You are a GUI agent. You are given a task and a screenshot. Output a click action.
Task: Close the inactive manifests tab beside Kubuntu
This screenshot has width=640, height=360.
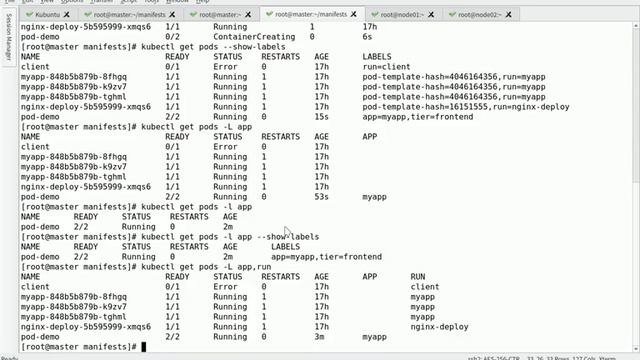(172, 15)
